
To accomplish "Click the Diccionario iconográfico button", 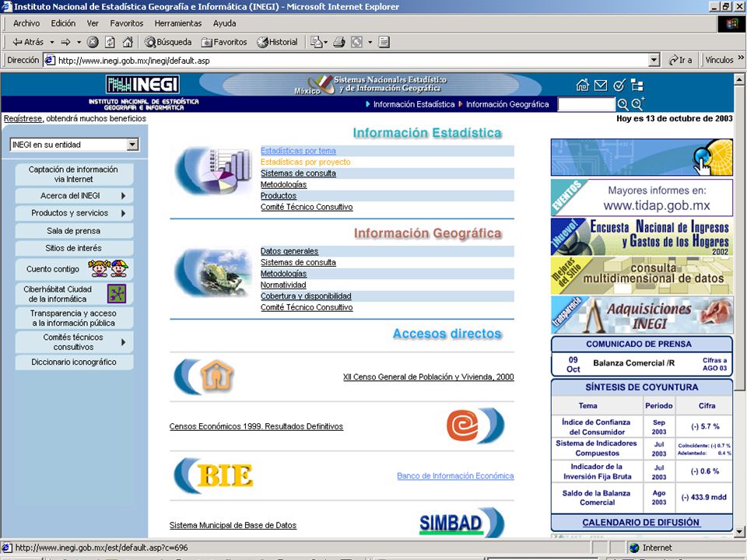I will (x=74, y=362).
